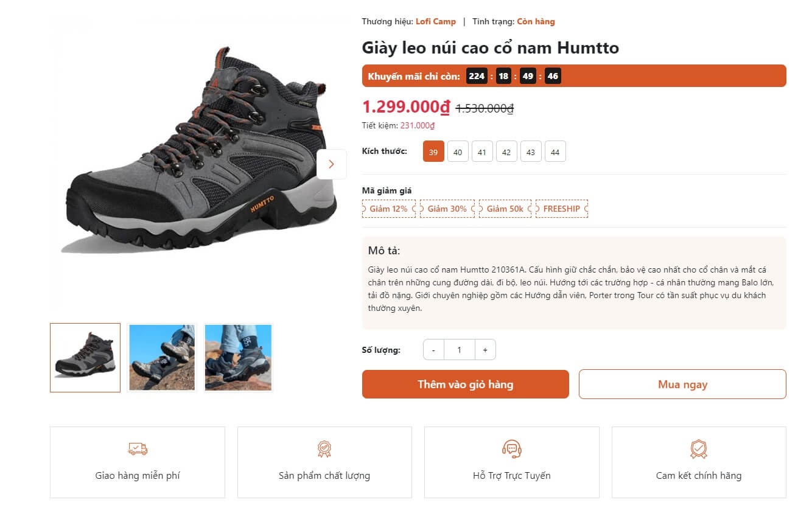The height and width of the screenshot is (508, 812).
Task: Open the Lofi Camp brand link
Action: [x=436, y=22]
